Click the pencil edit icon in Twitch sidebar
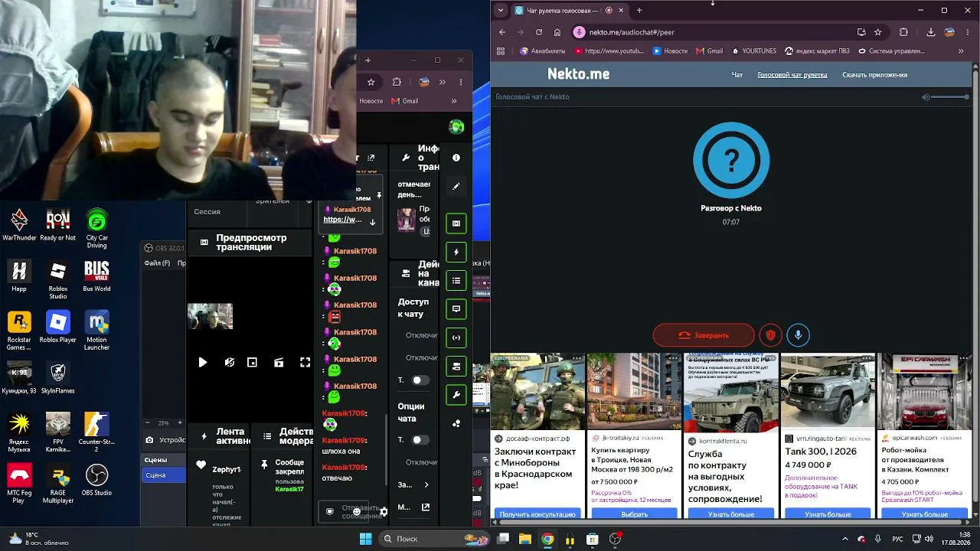 pos(456,186)
